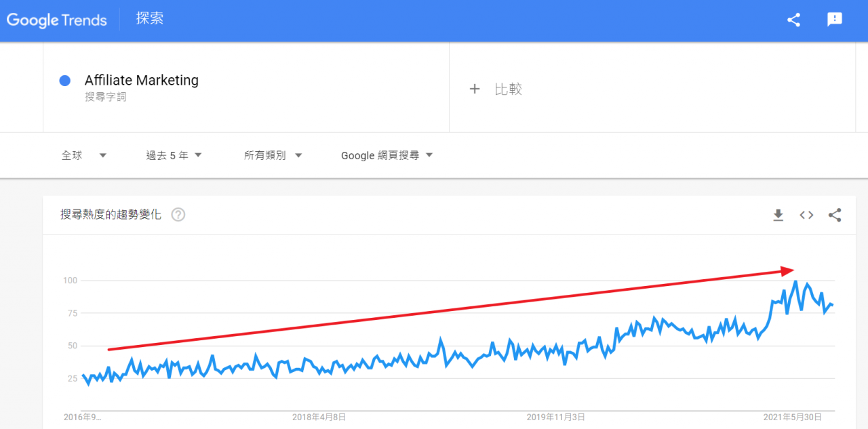Click the share icon on chart card

click(835, 215)
